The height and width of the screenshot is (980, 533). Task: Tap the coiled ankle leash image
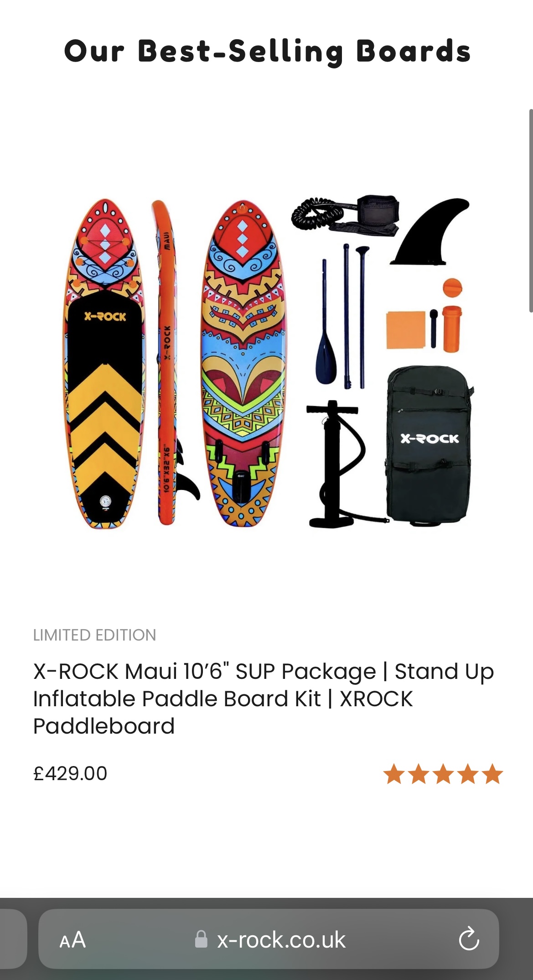click(x=346, y=215)
